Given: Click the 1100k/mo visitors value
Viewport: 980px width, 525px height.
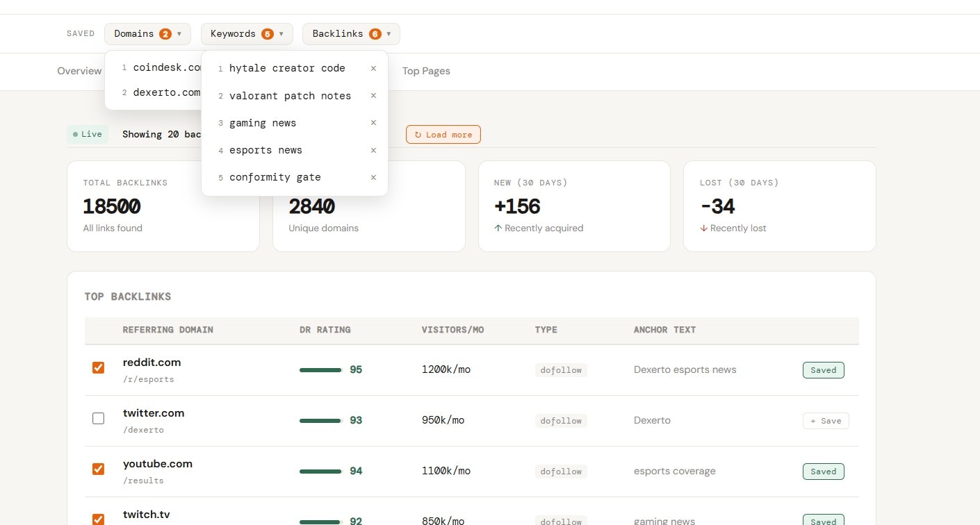Looking at the screenshot, I should 446,471.
